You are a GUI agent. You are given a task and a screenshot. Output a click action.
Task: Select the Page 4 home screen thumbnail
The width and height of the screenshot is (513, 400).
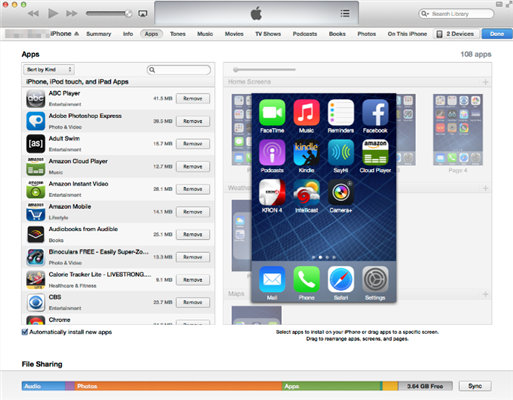coord(458,129)
